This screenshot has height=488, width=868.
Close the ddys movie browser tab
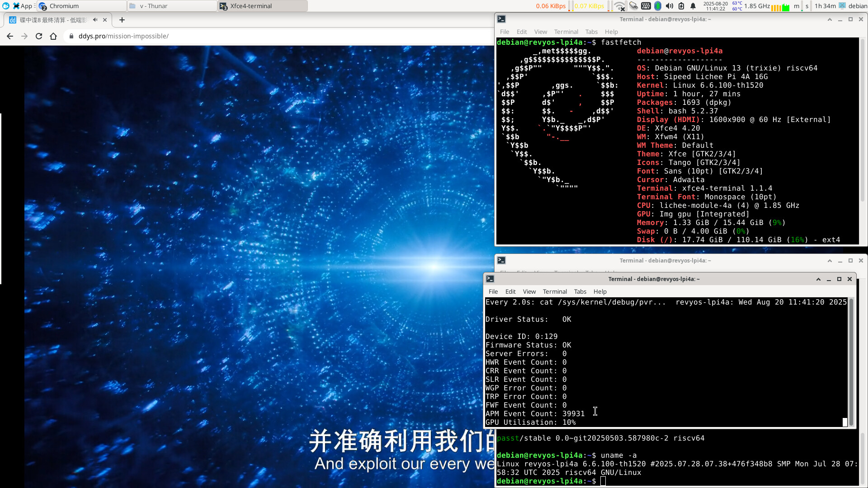105,20
